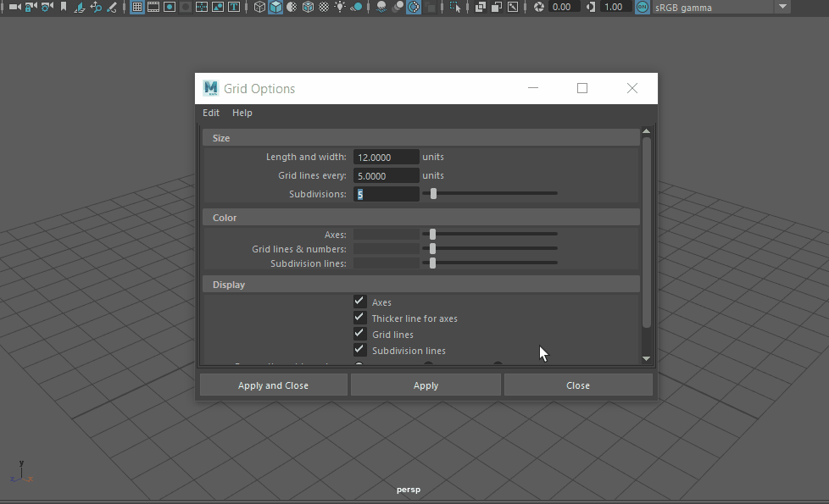Image resolution: width=829 pixels, height=504 pixels.
Task: Open the Camera Attributes gear icon
Action: [x=47, y=7]
